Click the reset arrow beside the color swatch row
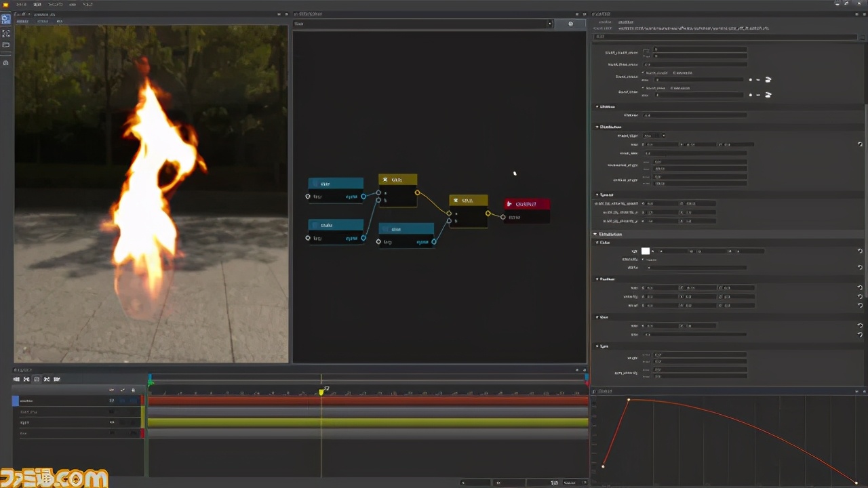 click(x=860, y=251)
